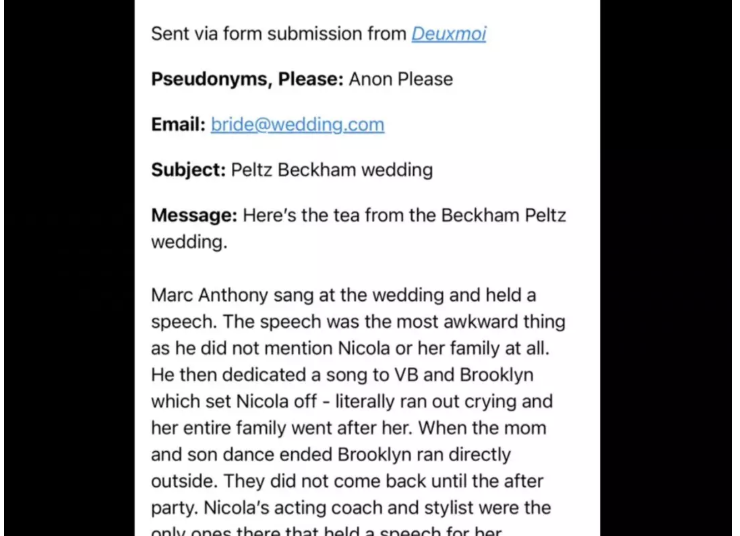Click the line 'outside. They did not come back'
The height and width of the screenshot is (536, 740).
(x=347, y=481)
